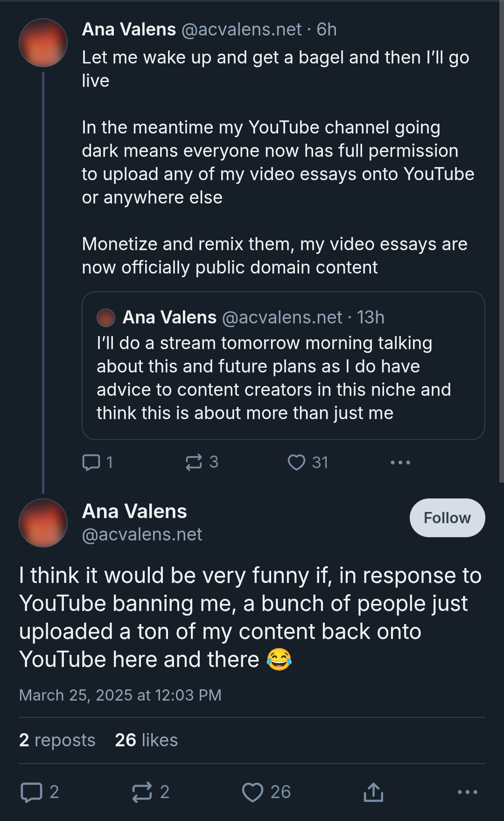504x821 pixels.
Task: Reply to the parent post about bagel
Action: [x=91, y=462]
